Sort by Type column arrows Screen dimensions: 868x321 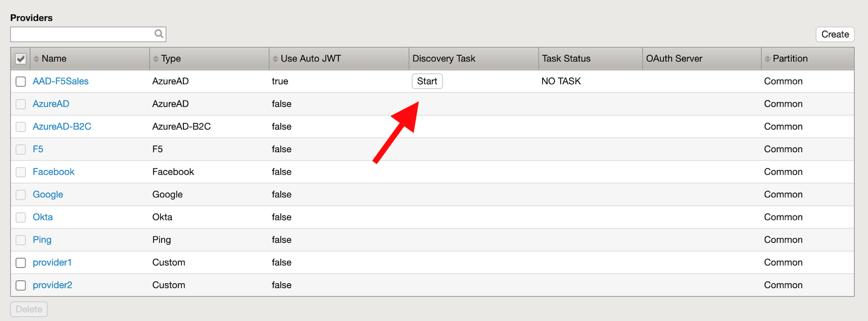click(156, 58)
